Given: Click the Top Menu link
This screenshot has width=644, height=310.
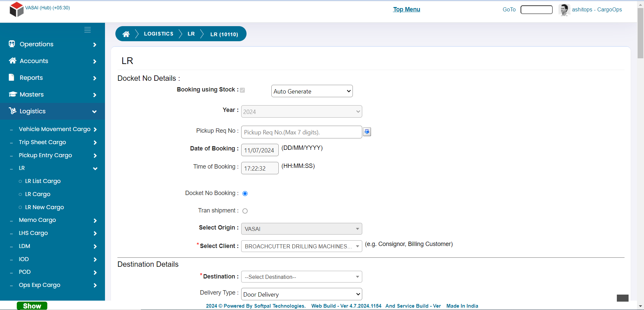Looking at the screenshot, I should [407, 9].
